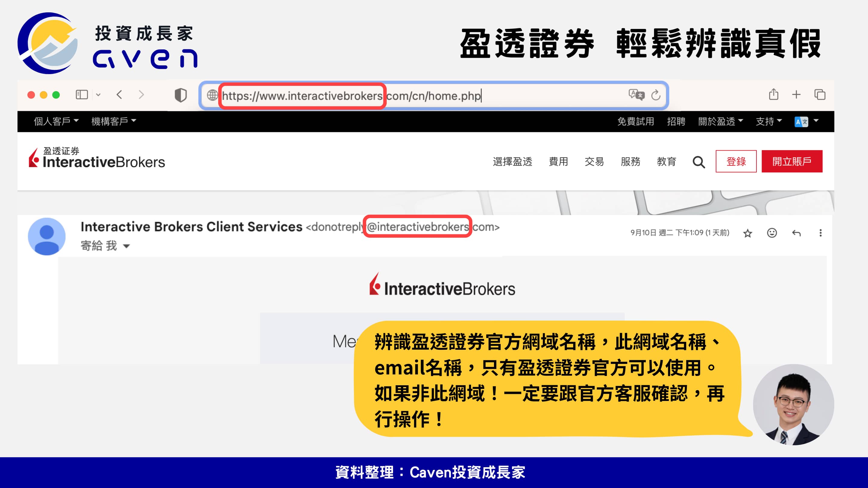Go forward with the forward arrow
This screenshot has height=488, width=868.
(141, 95)
